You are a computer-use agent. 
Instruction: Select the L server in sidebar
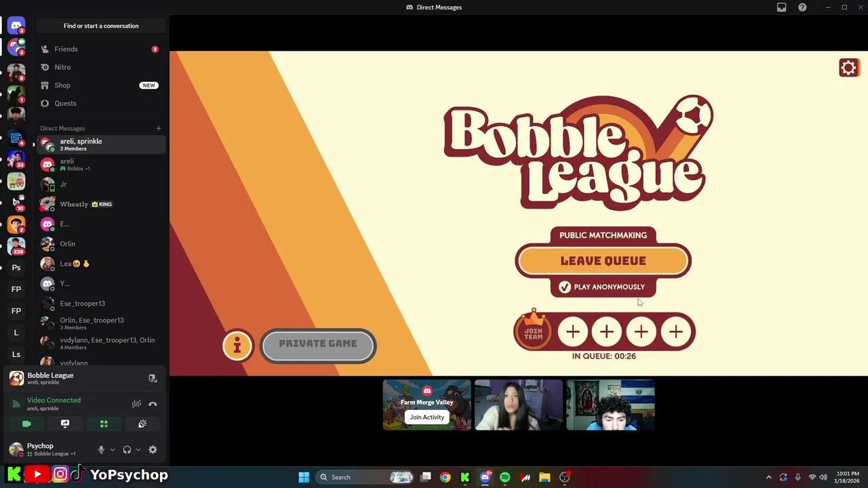point(16,333)
